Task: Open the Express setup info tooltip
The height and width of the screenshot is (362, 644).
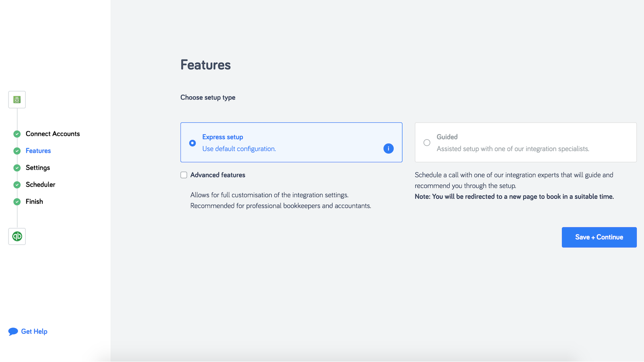Action: pyautogui.click(x=388, y=148)
